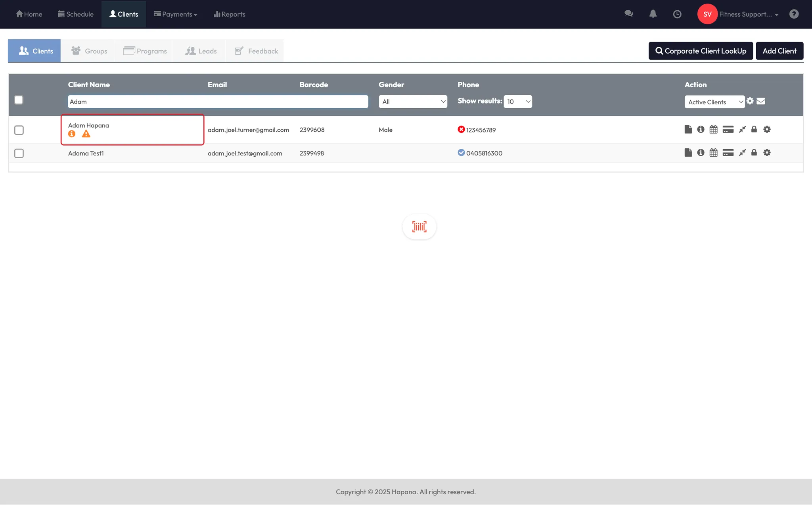Tick checkbox for Adama Test1 row
812x505 pixels.
click(19, 154)
